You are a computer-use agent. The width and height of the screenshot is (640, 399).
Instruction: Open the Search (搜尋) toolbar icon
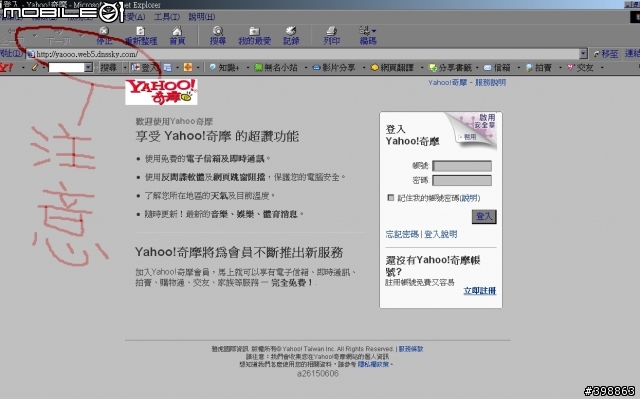(218, 35)
